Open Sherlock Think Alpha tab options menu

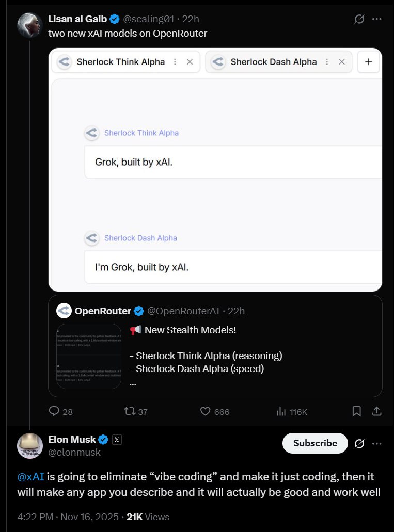coord(175,62)
